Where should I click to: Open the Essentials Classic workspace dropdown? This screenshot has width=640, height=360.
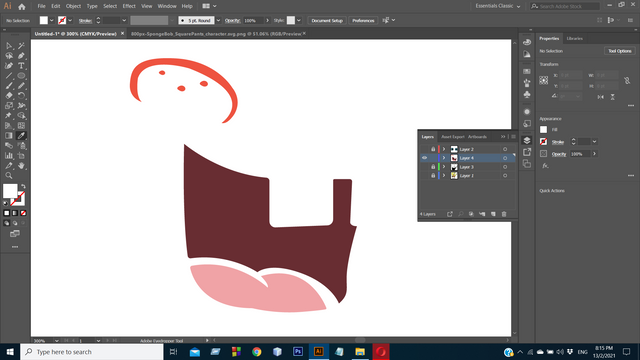tap(498, 6)
